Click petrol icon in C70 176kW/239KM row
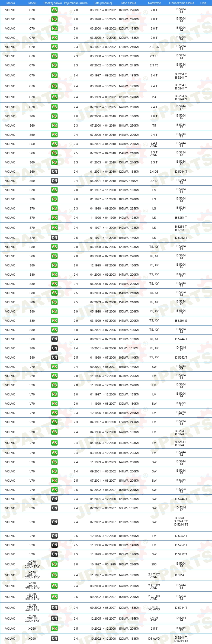Image resolution: width=212 pixels, height=644 pixels. 54,56
